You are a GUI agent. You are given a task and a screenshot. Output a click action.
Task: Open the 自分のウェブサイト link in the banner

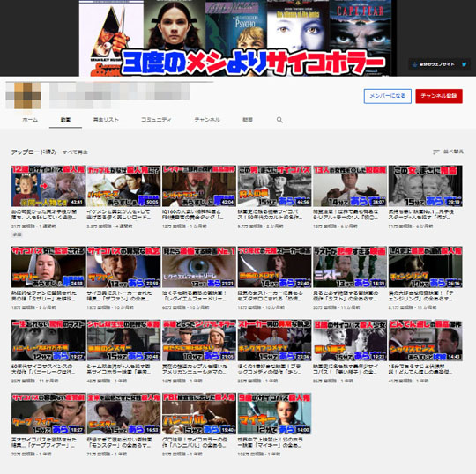(x=434, y=64)
